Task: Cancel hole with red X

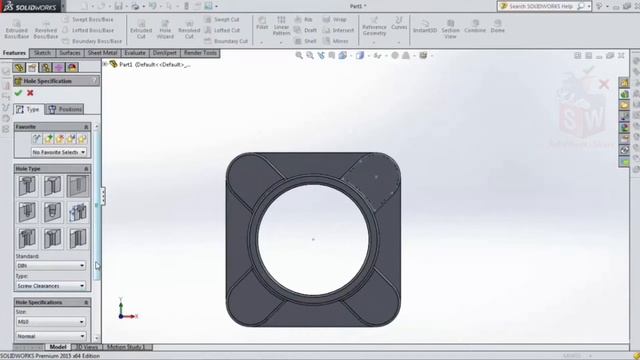Action: pos(30,93)
